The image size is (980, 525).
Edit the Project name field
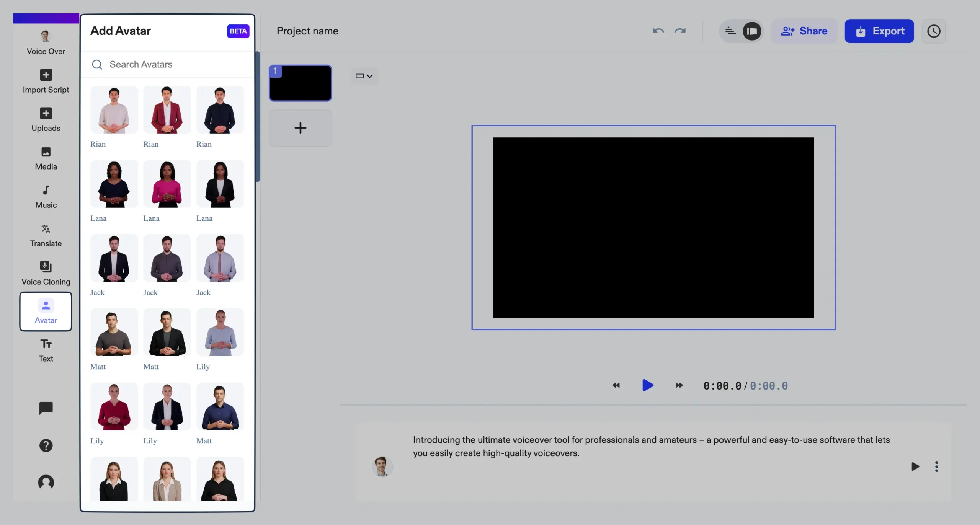[x=307, y=31]
